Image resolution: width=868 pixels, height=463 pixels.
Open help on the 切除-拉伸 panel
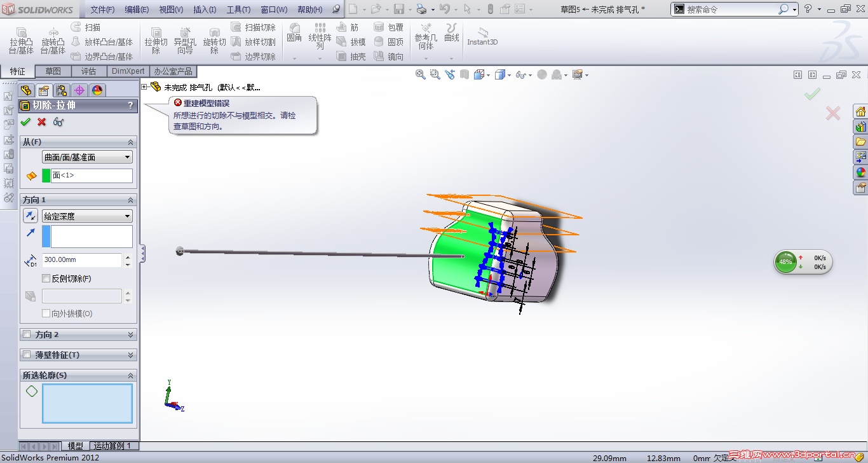pyautogui.click(x=130, y=106)
